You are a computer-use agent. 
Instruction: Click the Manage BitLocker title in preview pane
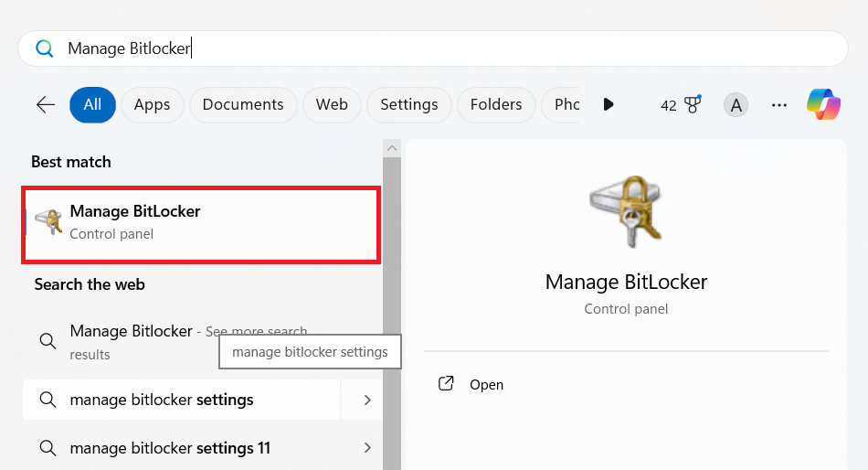[x=626, y=283]
